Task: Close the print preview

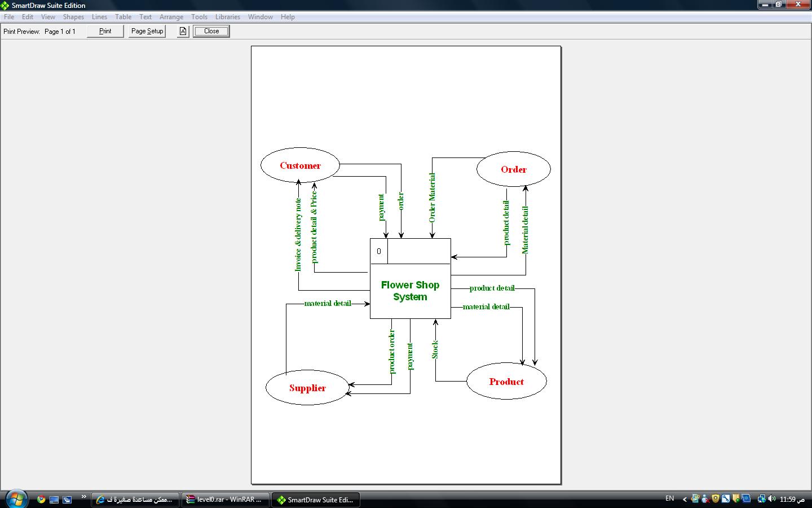Action: tap(211, 32)
